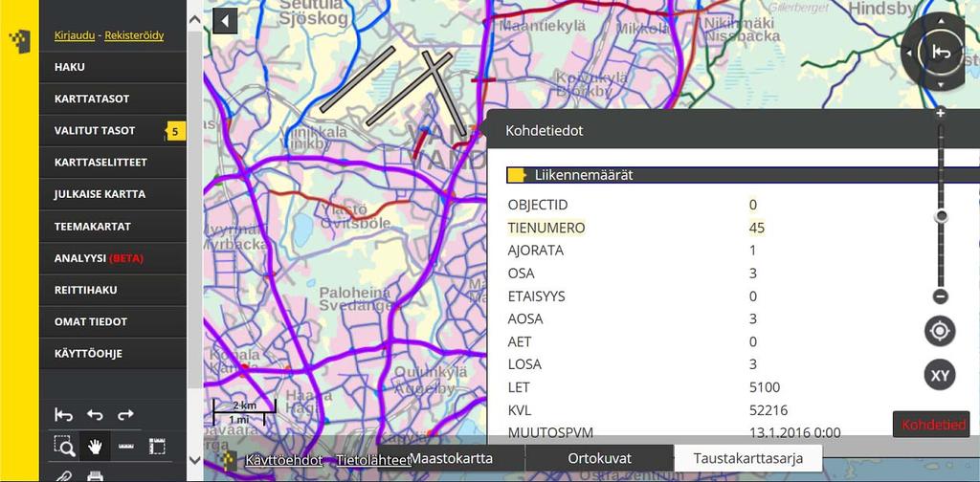
Task: Select the LET value 5100
Action: (765, 387)
